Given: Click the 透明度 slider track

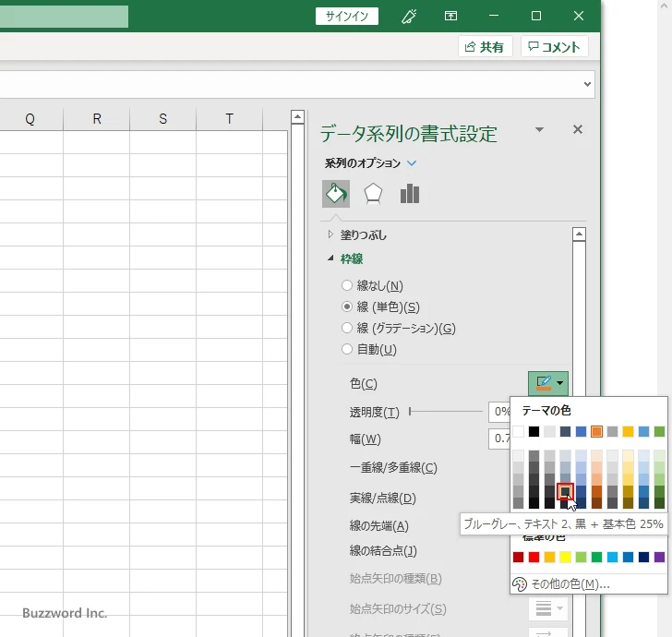Looking at the screenshot, I should coord(446,412).
